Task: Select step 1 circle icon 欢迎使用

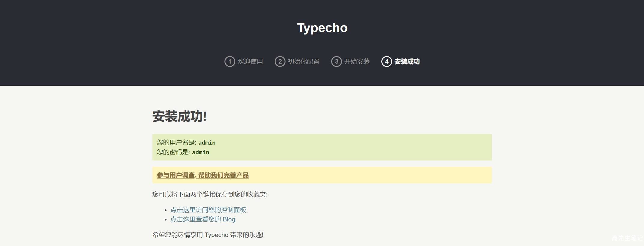Action: click(x=230, y=61)
